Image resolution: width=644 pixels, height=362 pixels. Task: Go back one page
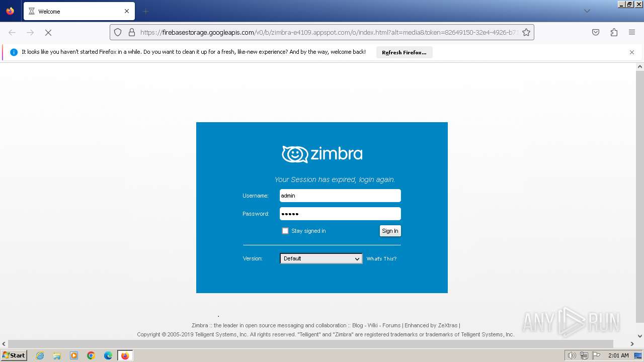tap(12, 32)
